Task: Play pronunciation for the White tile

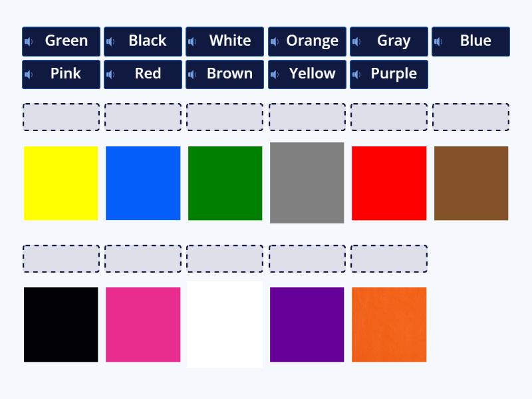Action: (x=192, y=41)
